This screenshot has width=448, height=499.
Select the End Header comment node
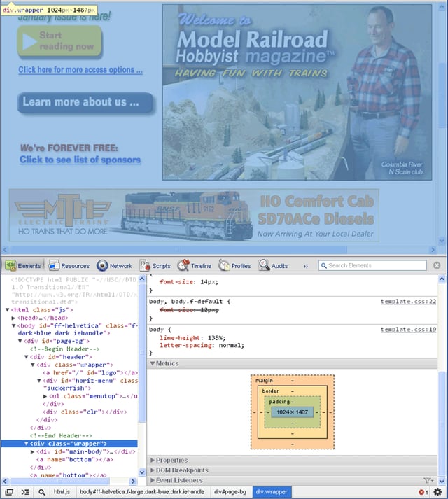pos(61,436)
